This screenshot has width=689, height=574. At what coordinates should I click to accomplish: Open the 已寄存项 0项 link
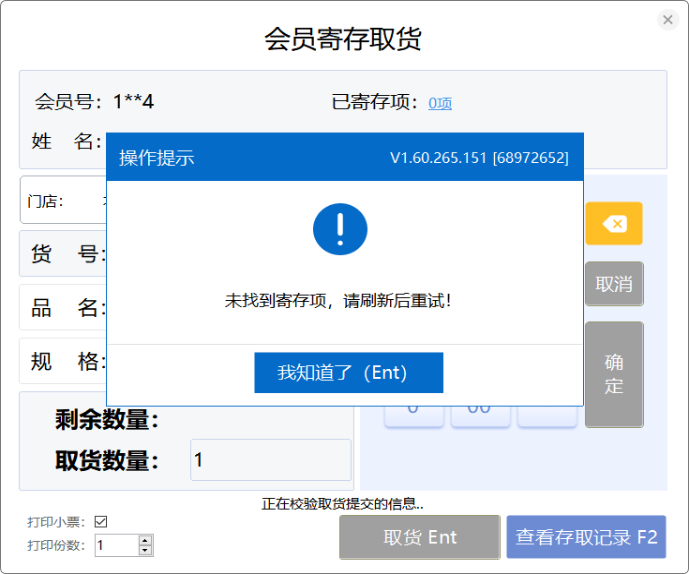pos(440,103)
